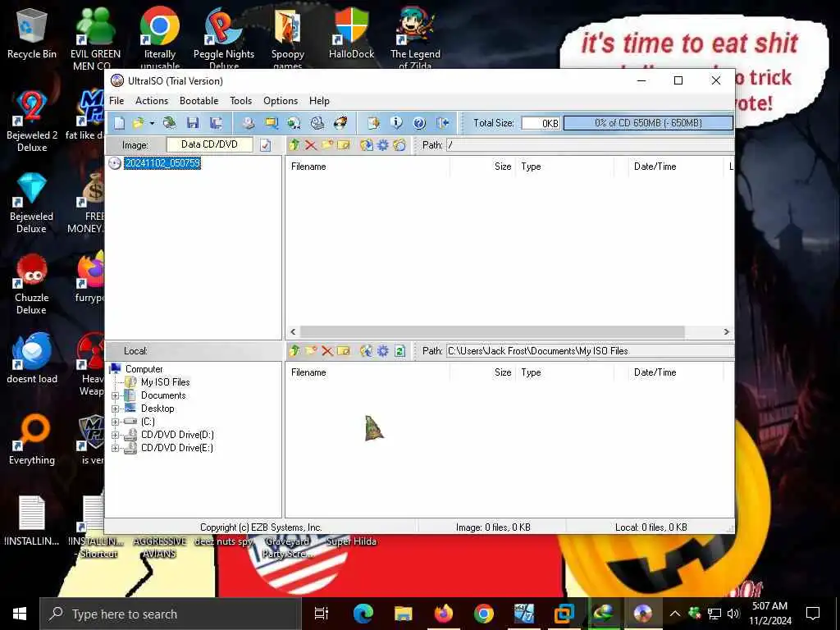Click the Task View taskbar button
Viewport: 840px width, 630px height.
tap(322, 614)
